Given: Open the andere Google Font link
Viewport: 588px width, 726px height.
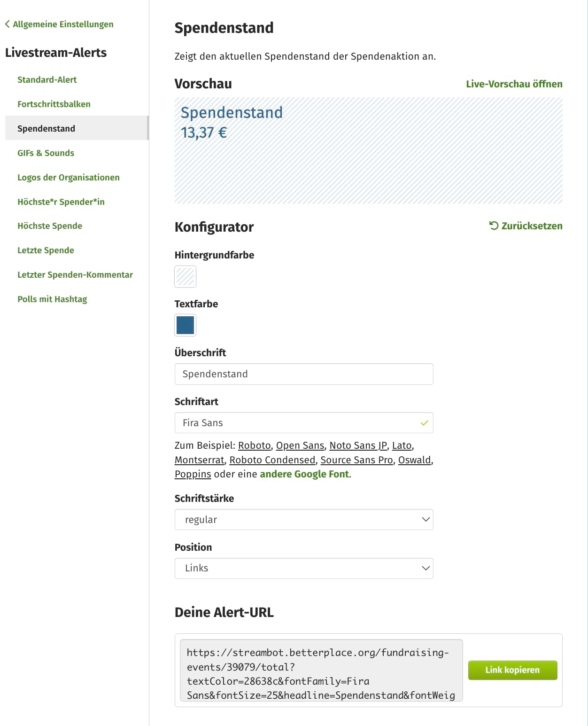Looking at the screenshot, I should 303,474.
